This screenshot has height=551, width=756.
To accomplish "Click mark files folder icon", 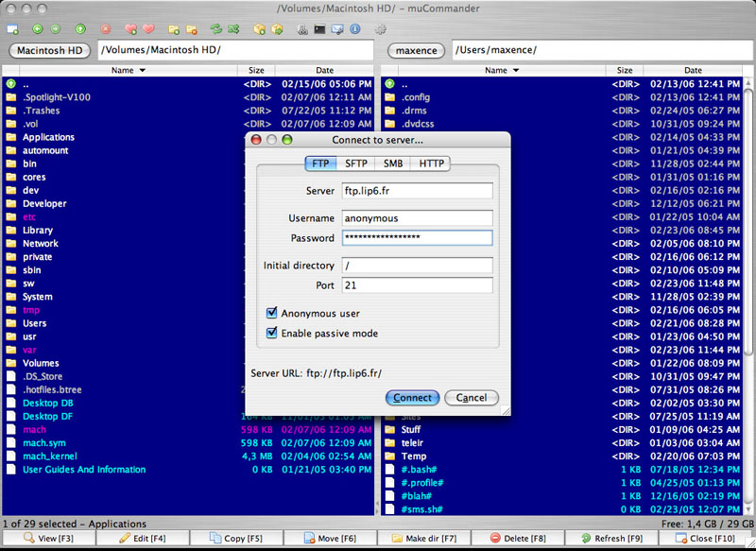I will click(x=174, y=29).
